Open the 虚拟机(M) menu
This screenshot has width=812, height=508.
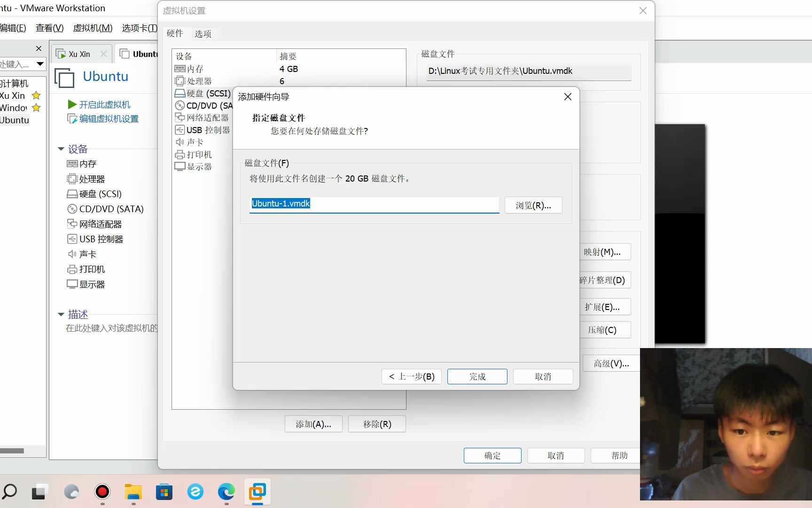pyautogui.click(x=93, y=28)
